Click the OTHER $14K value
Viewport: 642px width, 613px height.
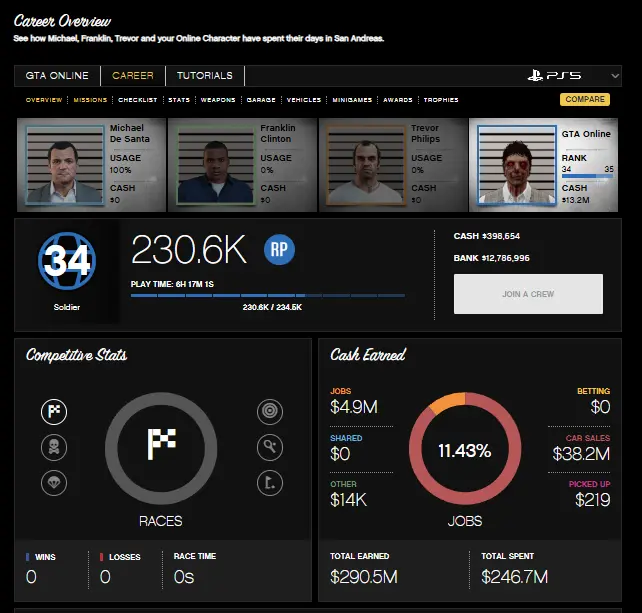coord(348,500)
